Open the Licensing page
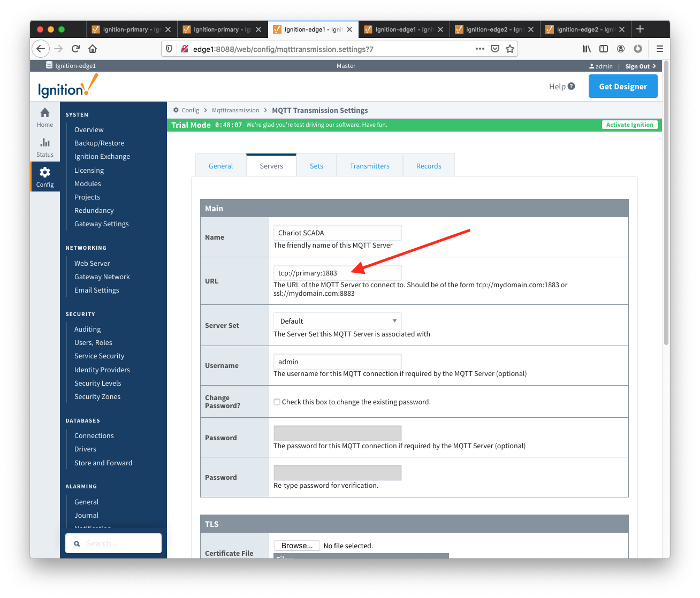The height and width of the screenshot is (598, 700). (x=89, y=170)
